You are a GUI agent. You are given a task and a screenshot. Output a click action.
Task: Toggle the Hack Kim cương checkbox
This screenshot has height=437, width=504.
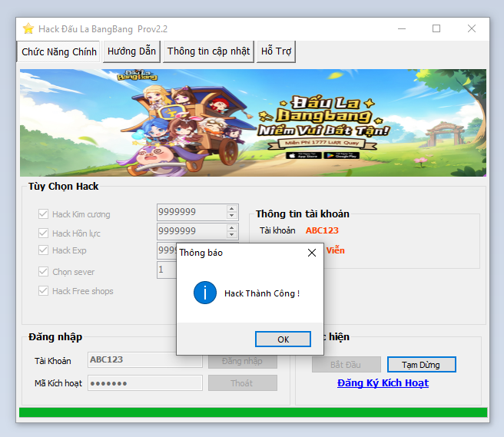43,214
